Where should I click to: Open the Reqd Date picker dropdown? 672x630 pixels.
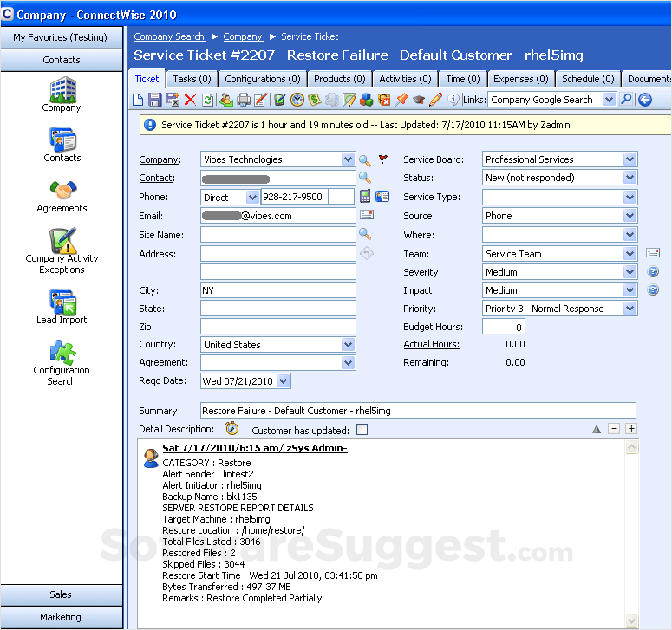284,381
